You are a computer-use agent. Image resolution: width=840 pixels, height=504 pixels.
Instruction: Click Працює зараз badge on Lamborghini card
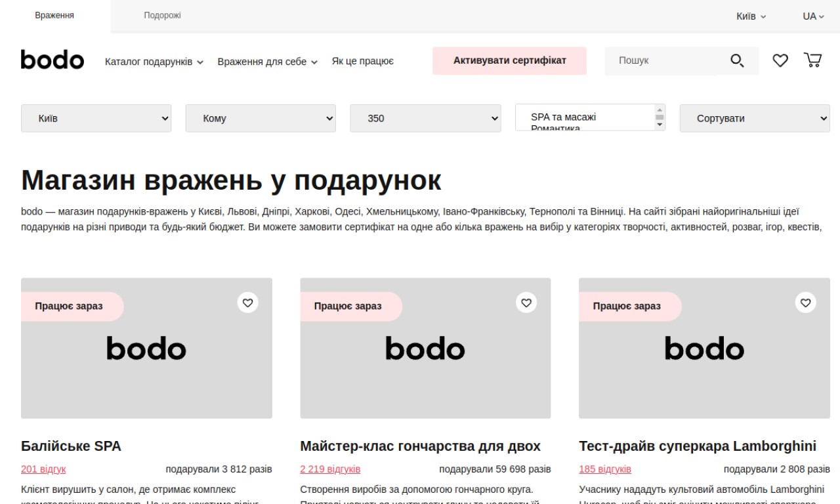coord(630,306)
